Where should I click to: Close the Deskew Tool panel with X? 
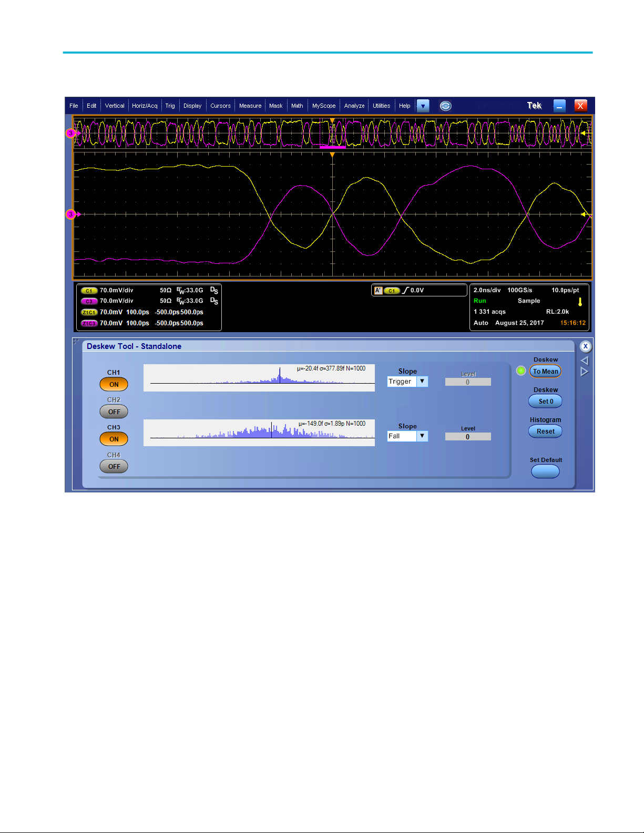(586, 346)
